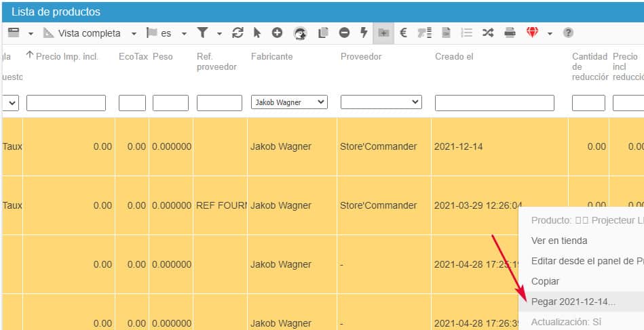Click the duplicate product copy icon
Screen dimensions: 644x330
click(323, 33)
